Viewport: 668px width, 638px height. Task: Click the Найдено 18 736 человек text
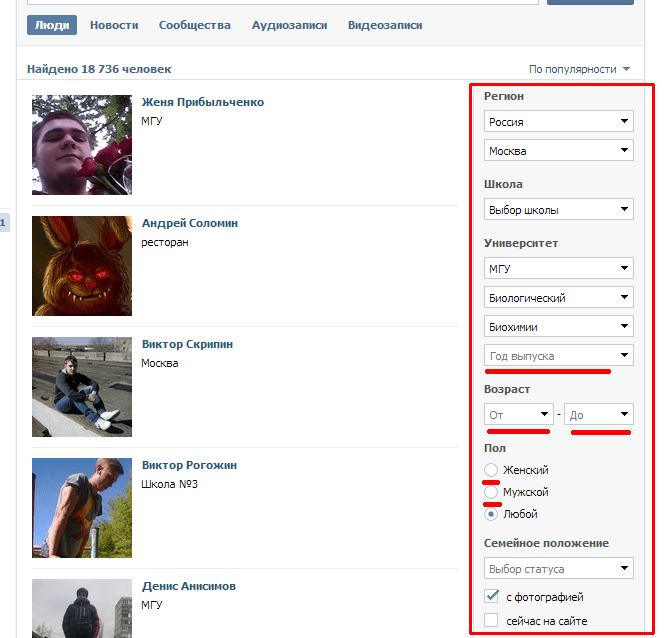[99, 69]
